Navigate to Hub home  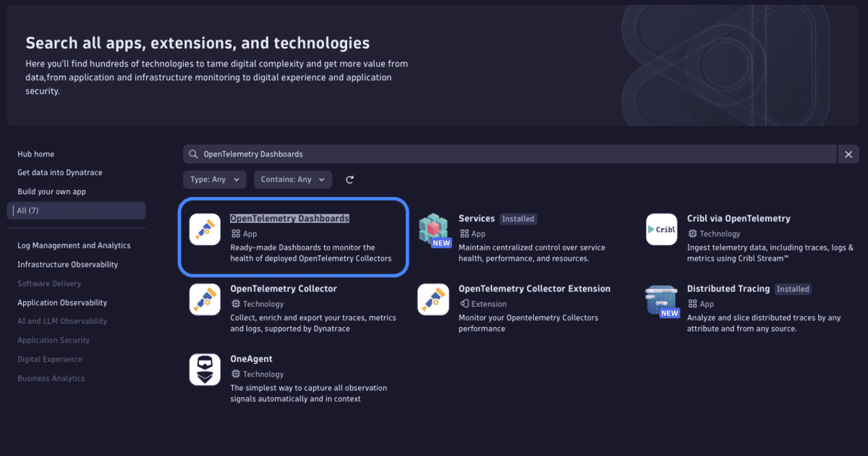pos(34,153)
